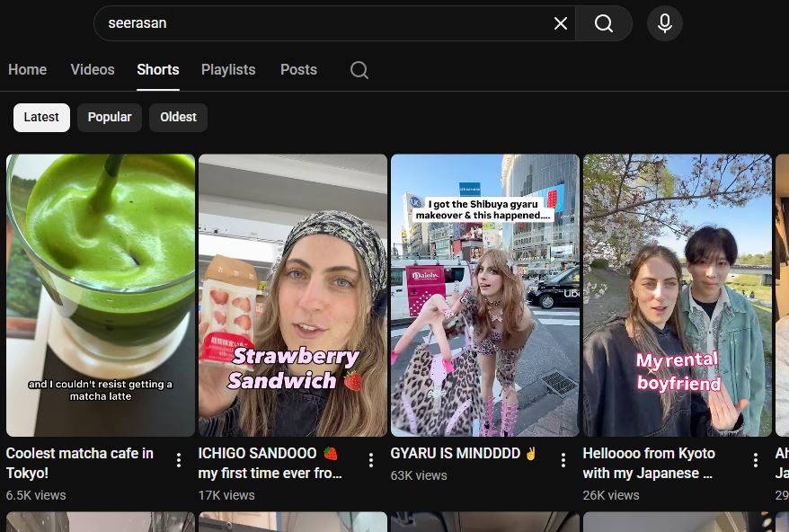Play the Shibuya gyaru makeover short thumbnail
789x532 pixels.
coord(485,296)
